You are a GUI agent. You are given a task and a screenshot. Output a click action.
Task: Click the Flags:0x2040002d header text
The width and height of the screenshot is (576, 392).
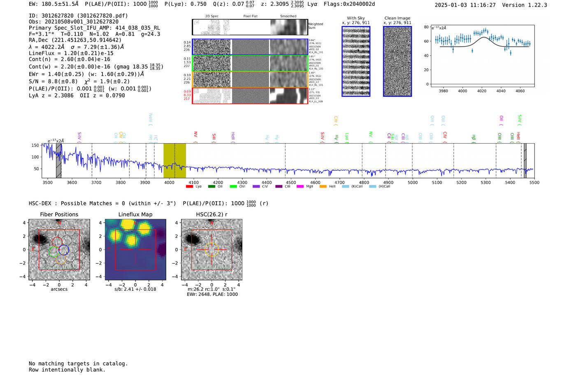point(349,4)
